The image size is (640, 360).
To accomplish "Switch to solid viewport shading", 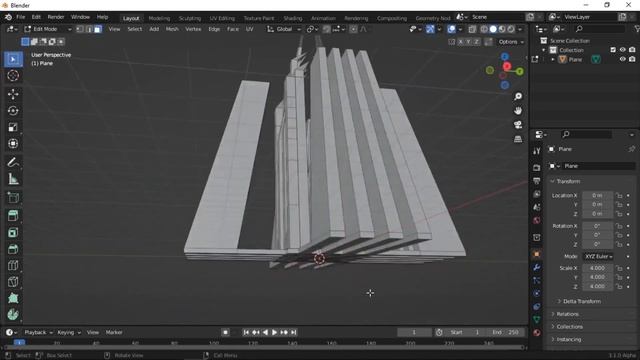I will tap(493, 29).
